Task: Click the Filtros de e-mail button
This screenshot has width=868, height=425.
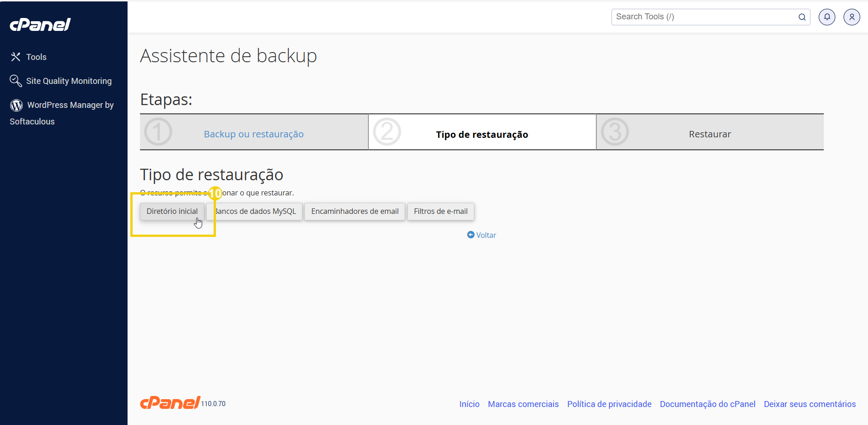Action: tap(441, 211)
